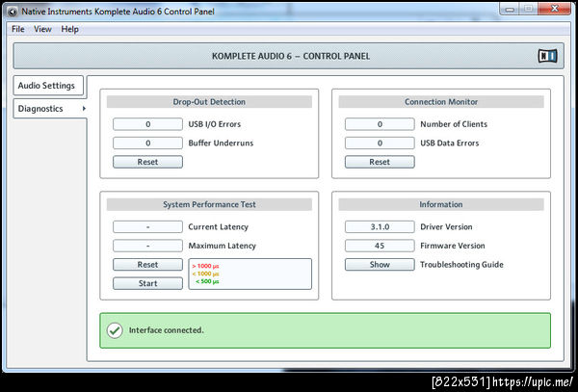578x392 pixels.
Task: Click the Firmware Version 45 field
Action: pos(380,246)
